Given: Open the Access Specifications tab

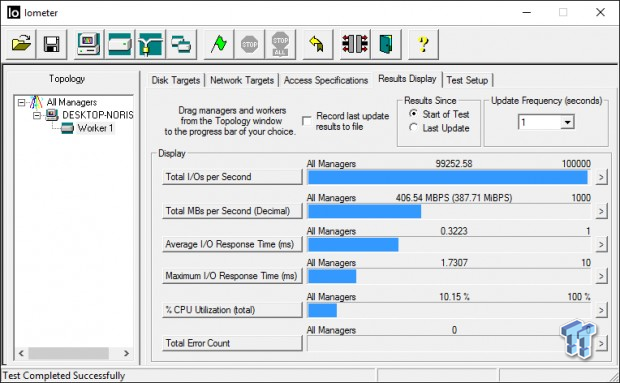Looking at the screenshot, I should [326, 80].
